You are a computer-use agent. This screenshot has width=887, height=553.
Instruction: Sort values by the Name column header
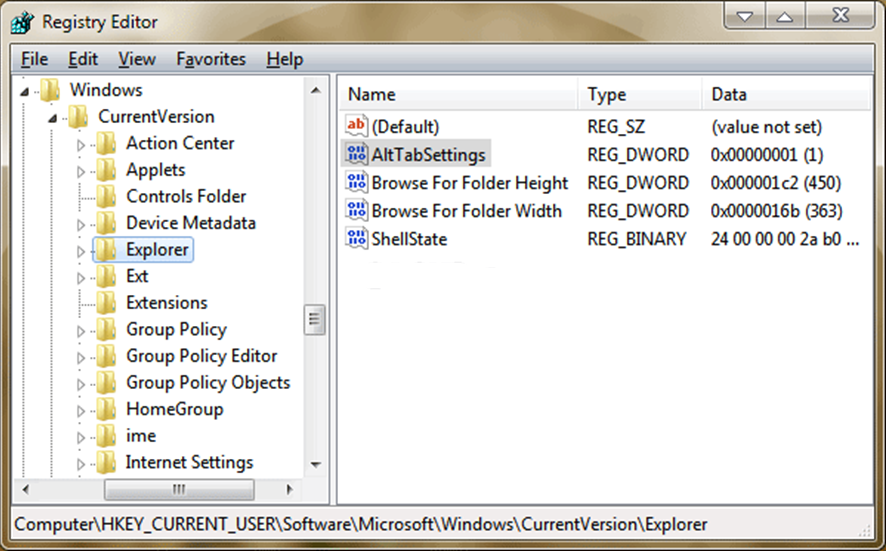click(x=459, y=94)
